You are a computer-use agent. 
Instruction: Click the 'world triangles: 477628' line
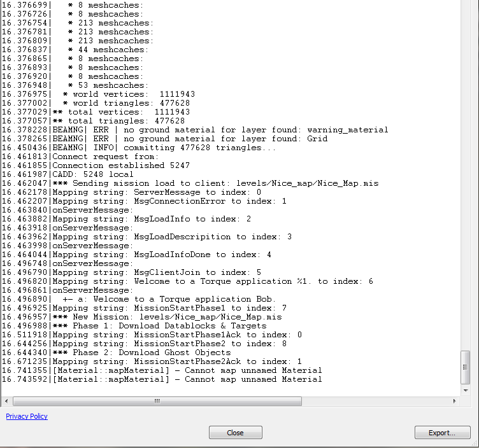point(96,103)
